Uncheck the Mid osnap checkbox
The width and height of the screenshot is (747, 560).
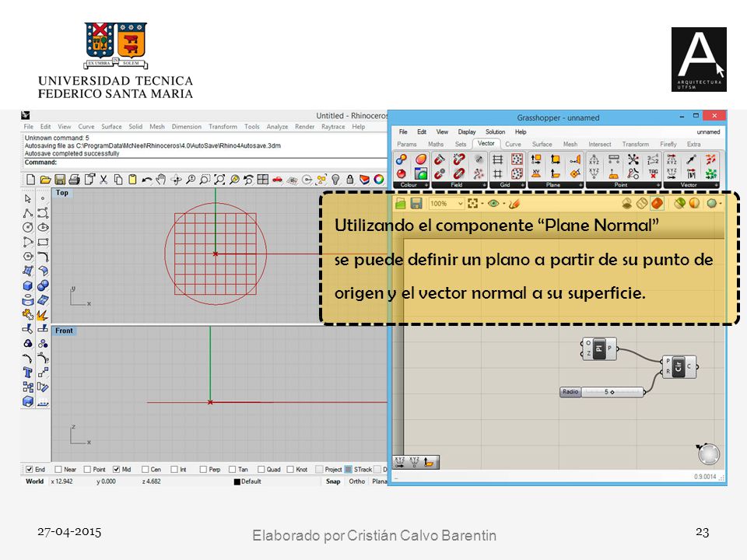(116, 469)
